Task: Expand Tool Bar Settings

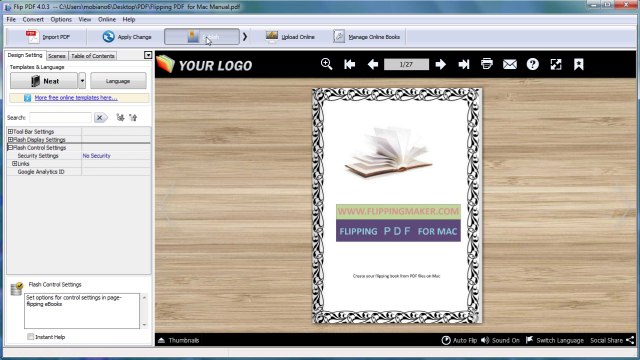Action: tap(10, 131)
